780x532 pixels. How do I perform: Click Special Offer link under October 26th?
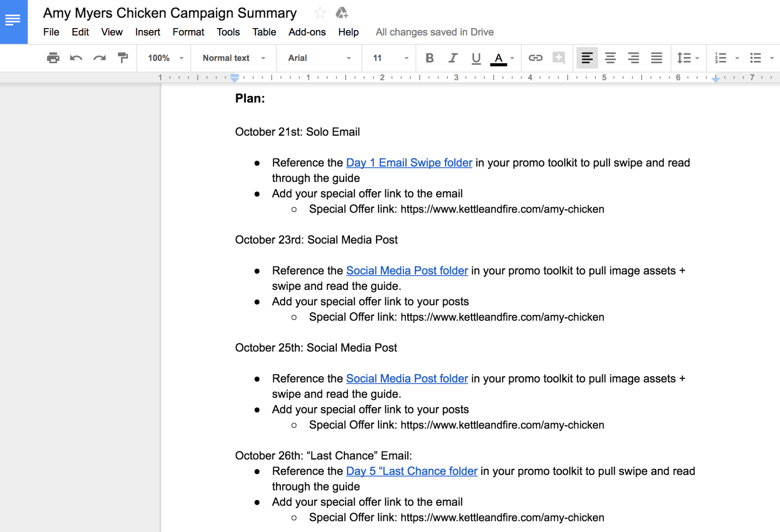[456, 518]
